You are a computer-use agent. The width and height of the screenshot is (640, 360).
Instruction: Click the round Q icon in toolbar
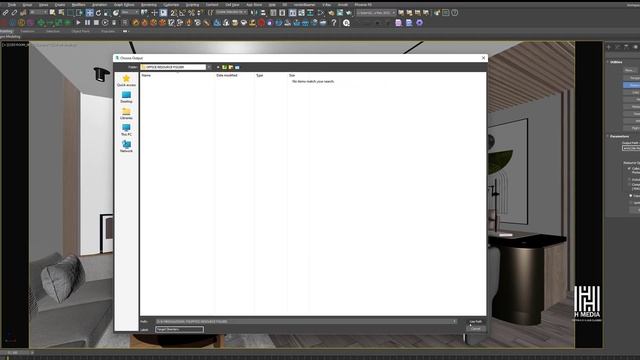pos(346,23)
